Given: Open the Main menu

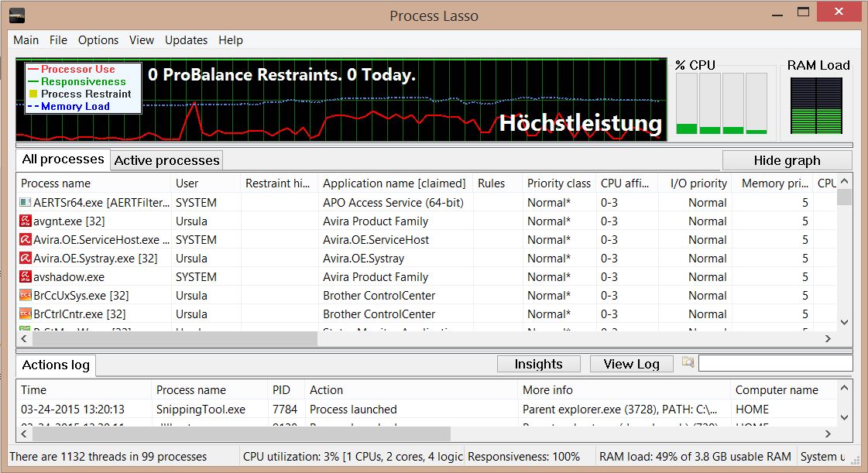Looking at the screenshot, I should (x=26, y=39).
